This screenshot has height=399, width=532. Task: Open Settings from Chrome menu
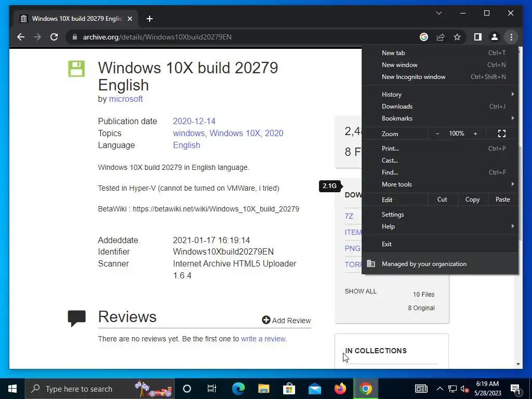(440, 215)
